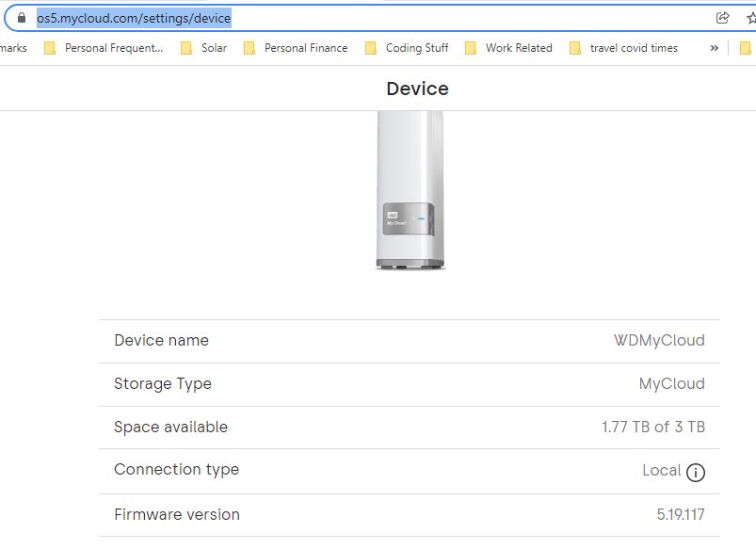
Task: Click the Device page heading
Action: (417, 89)
